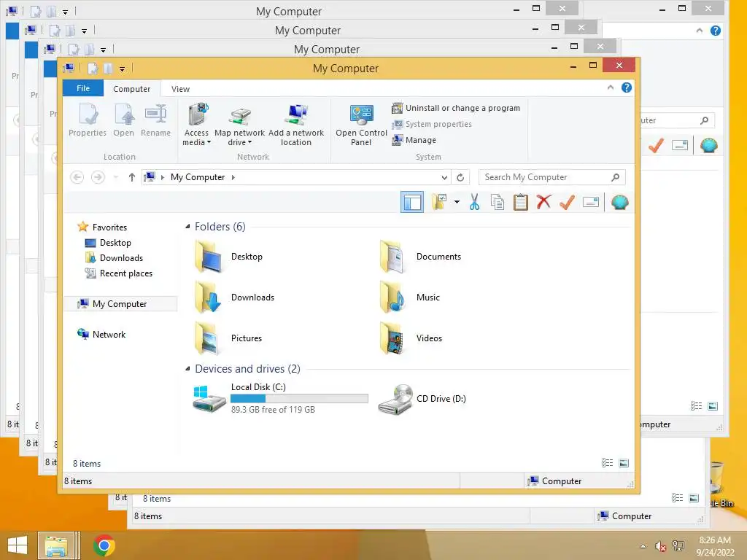Click the Open ribbon button

[x=124, y=121]
